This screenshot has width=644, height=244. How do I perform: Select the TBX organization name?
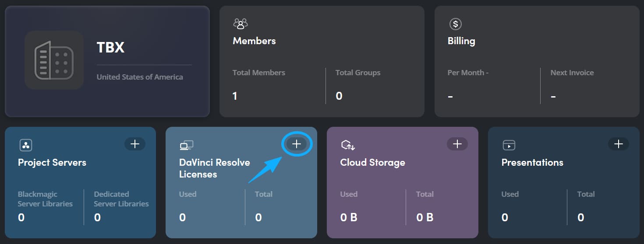pos(110,47)
